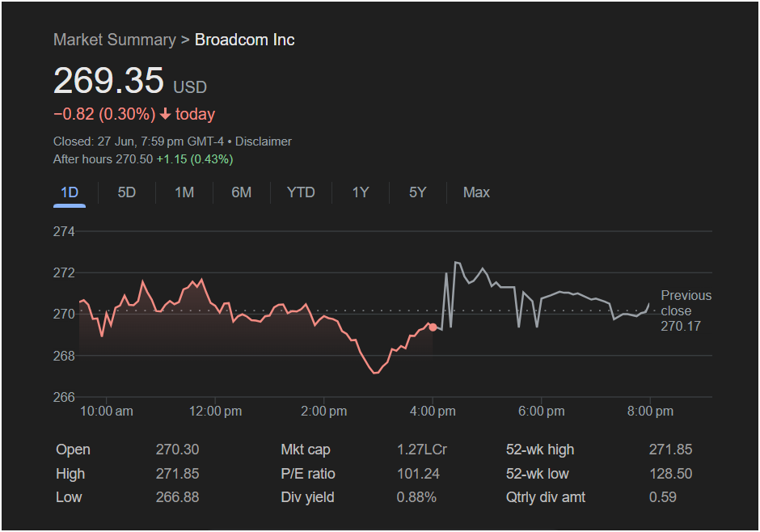The height and width of the screenshot is (532, 760).
Task: Click the +1.15 (0.43%) after-hours change
Action: coord(194,159)
